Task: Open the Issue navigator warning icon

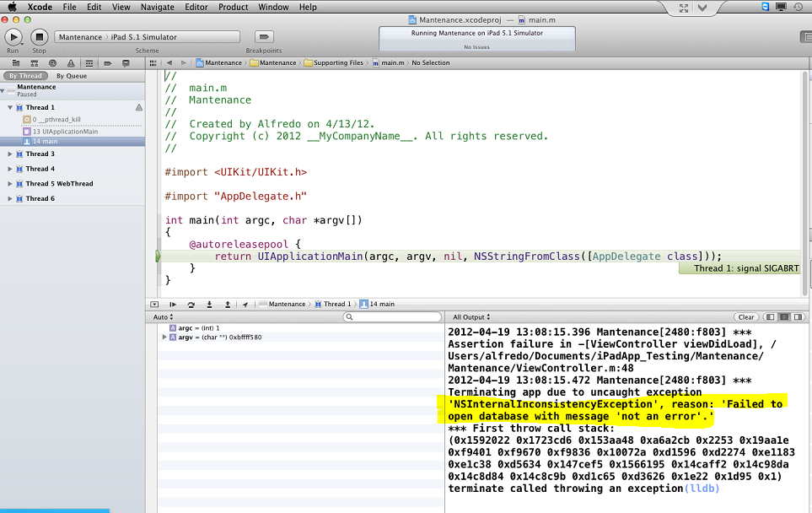Action: 71,63
